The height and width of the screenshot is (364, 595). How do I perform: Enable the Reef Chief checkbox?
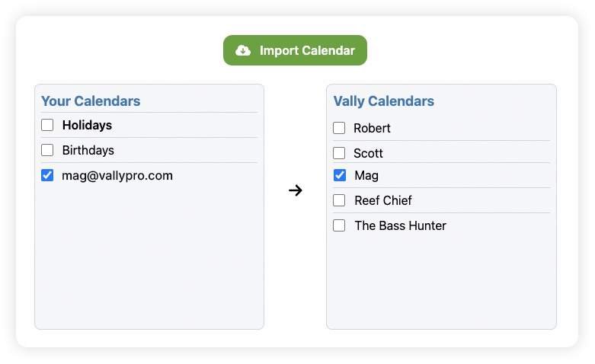[x=339, y=200]
